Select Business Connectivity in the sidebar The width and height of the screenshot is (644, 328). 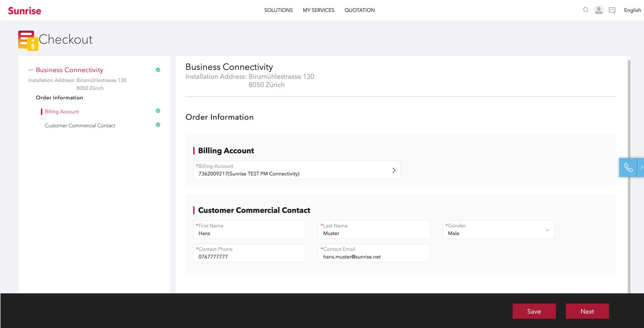coord(70,70)
